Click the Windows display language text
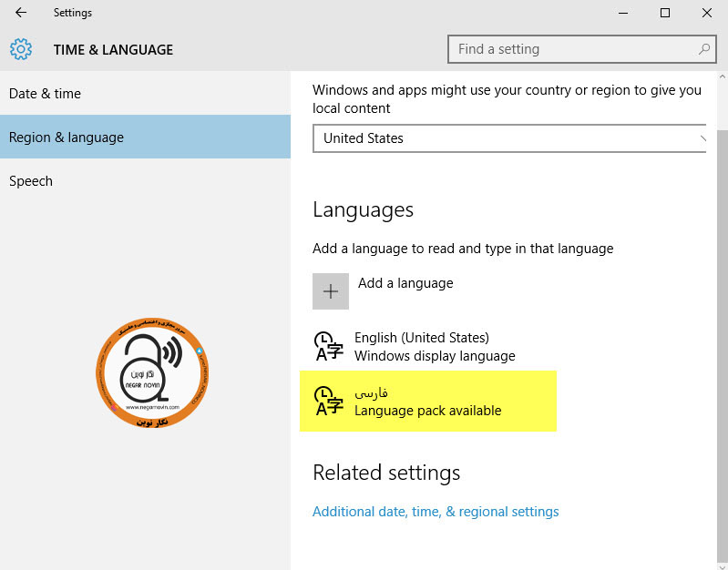728x570 pixels. pos(435,355)
